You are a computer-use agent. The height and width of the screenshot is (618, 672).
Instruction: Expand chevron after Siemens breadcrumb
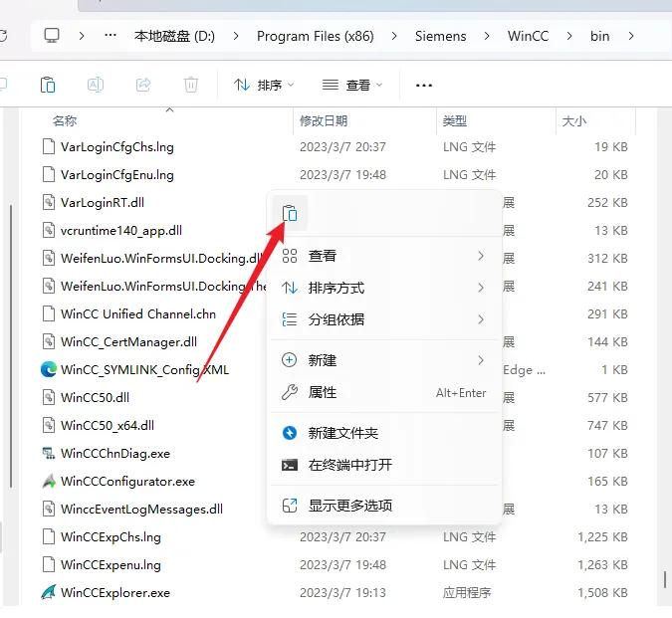[487, 36]
